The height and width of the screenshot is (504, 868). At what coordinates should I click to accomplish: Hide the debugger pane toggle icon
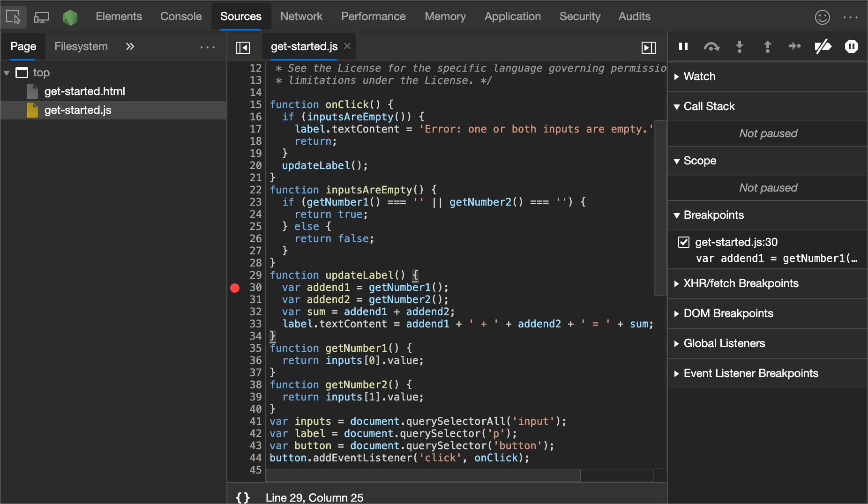tap(649, 47)
